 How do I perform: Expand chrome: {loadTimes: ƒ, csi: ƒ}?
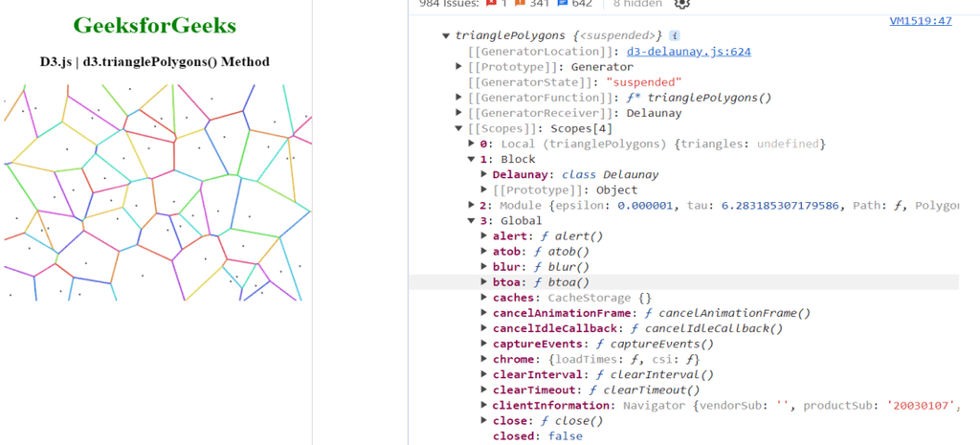click(x=484, y=360)
